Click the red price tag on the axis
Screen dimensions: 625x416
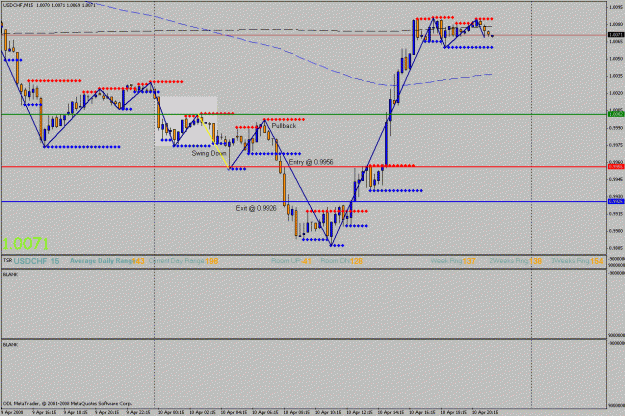616,167
